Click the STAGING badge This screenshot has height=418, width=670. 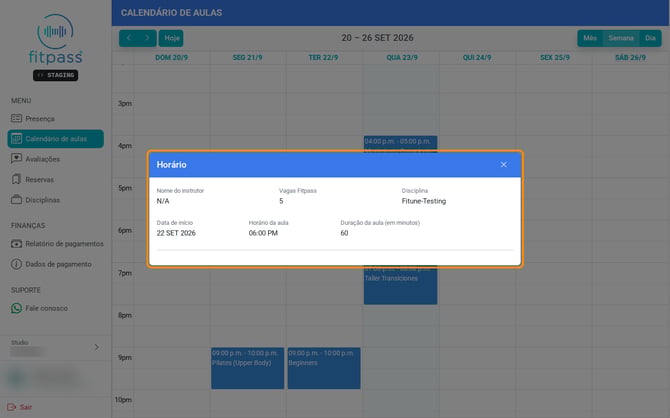56,75
